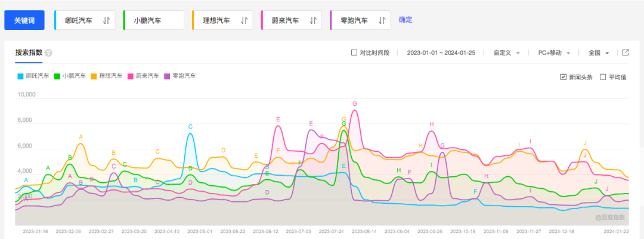Select the 搜索指数 tab
The width and height of the screenshot is (644, 239).
click(29, 53)
